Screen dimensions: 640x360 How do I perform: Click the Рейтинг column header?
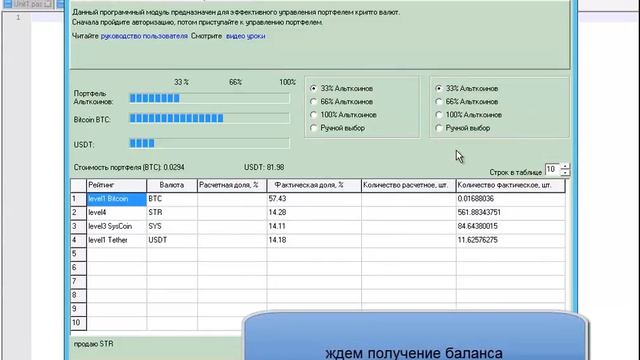116,185
